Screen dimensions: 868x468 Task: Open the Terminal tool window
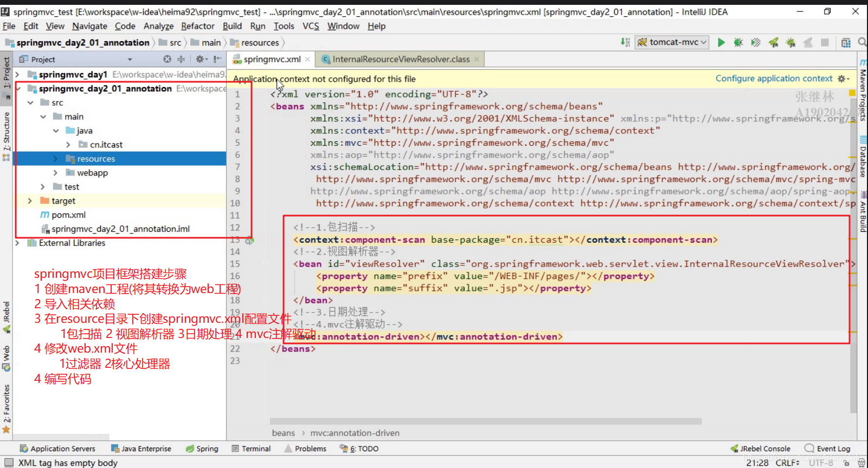(251, 448)
